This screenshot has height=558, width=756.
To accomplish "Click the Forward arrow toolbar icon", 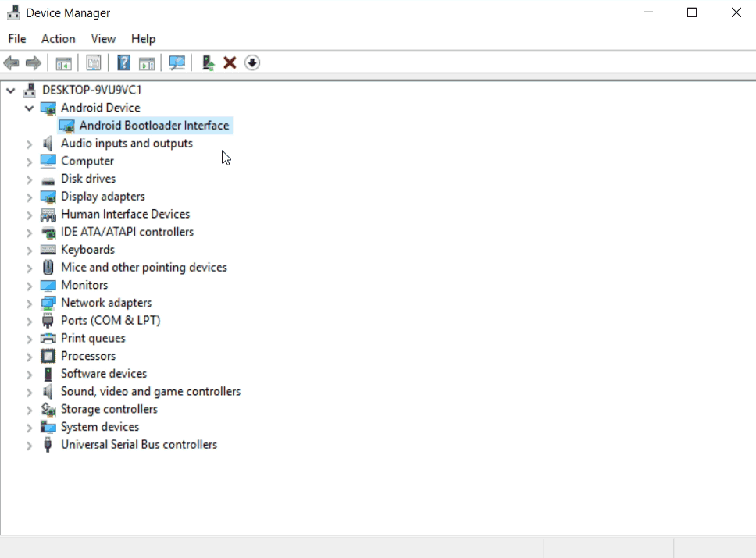I will (34, 62).
